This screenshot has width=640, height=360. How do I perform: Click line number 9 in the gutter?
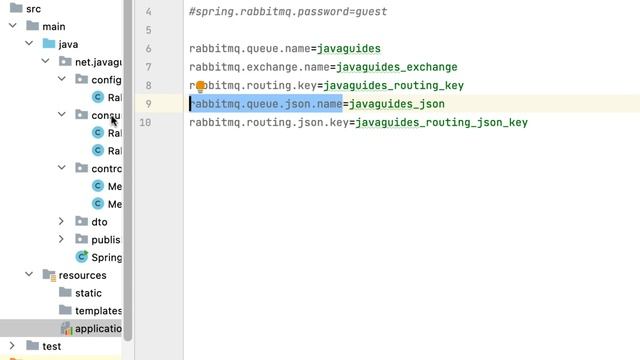pyautogui.click(x=149, y=104)
